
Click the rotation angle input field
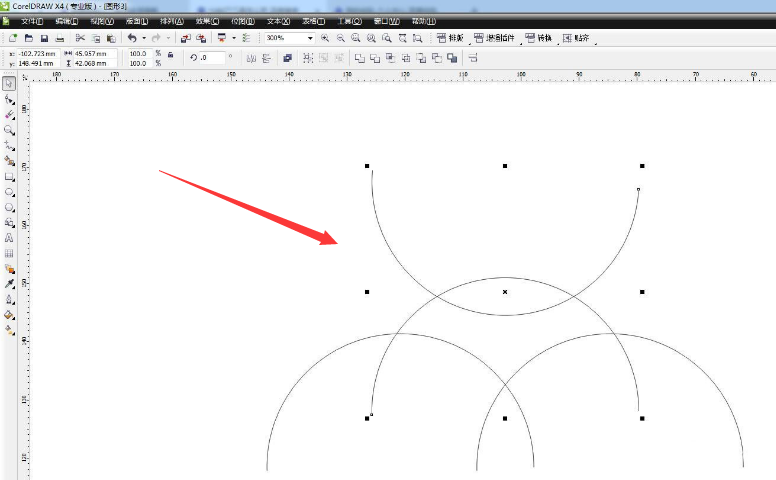coord(211,58)
